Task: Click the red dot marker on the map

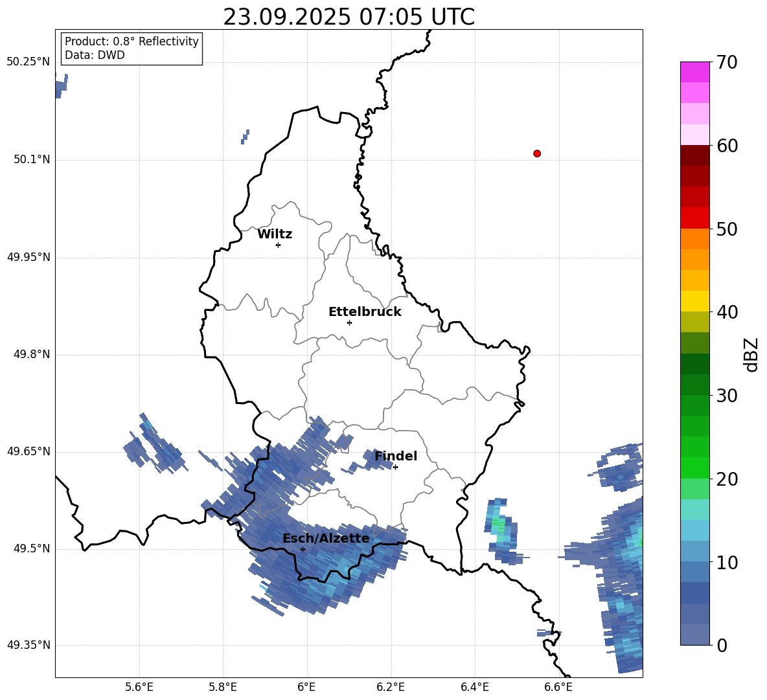Action: (537, 153)
